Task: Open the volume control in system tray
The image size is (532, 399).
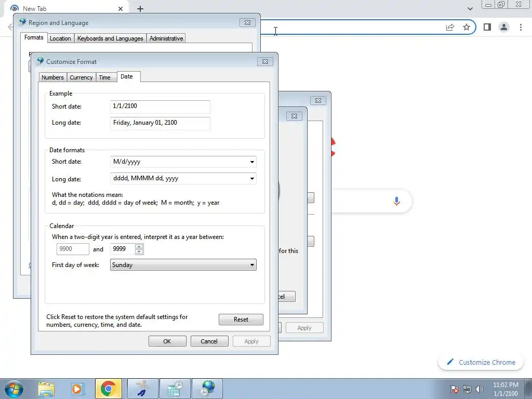Action: [479, 389]
